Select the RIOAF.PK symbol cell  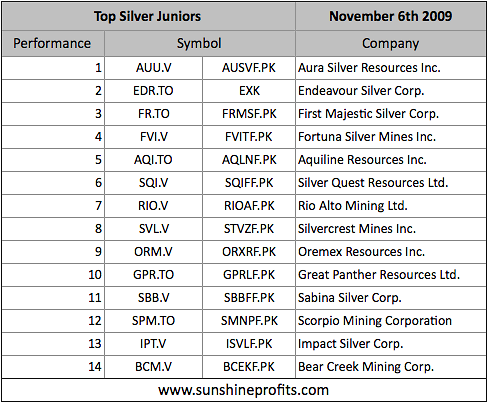249,206
